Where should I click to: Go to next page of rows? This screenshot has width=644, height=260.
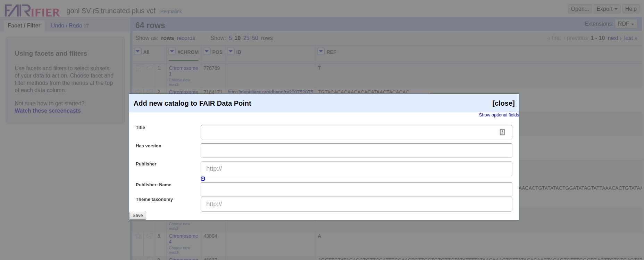coord(614,38)
